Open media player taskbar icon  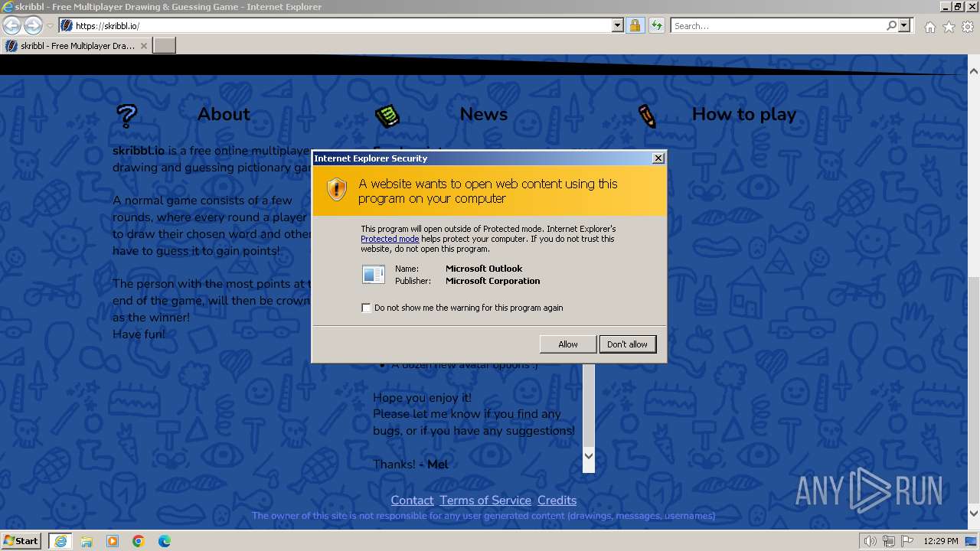(x=113, y=541)
